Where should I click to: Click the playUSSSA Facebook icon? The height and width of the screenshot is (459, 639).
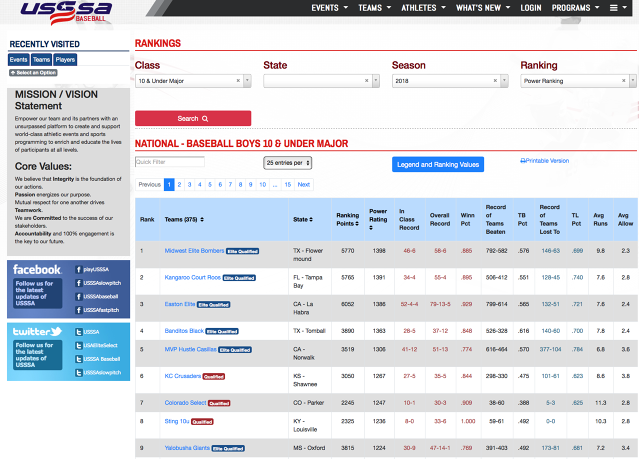(79, 269)
